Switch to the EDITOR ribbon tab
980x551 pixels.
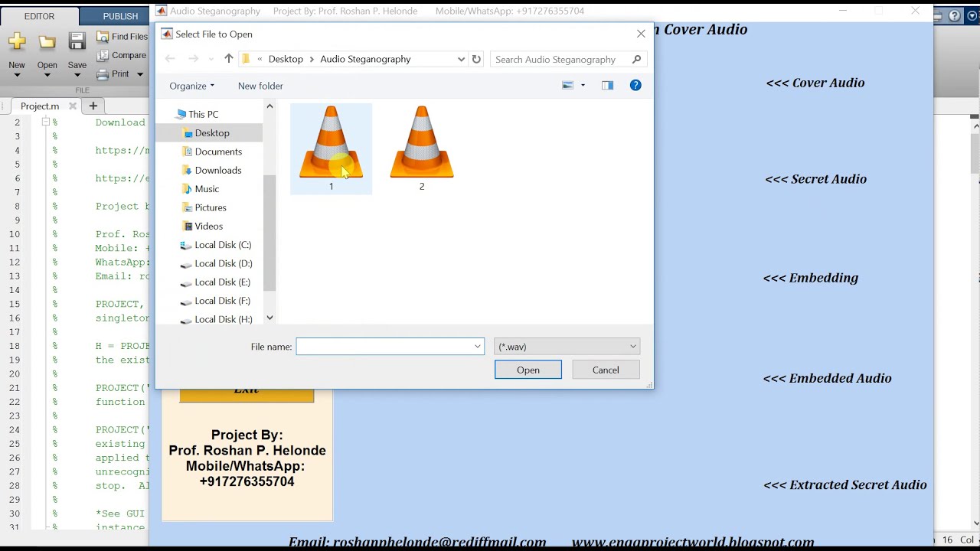(x=39, y=16)
